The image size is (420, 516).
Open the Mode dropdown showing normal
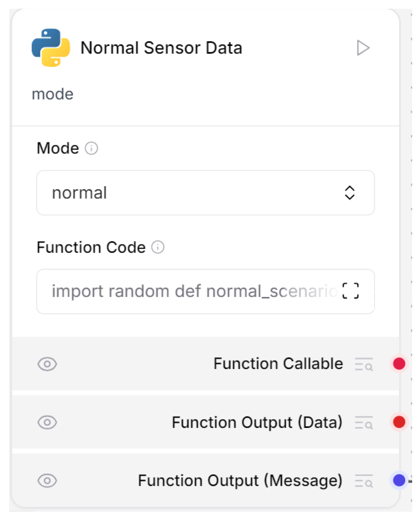[x=205, y=193]
